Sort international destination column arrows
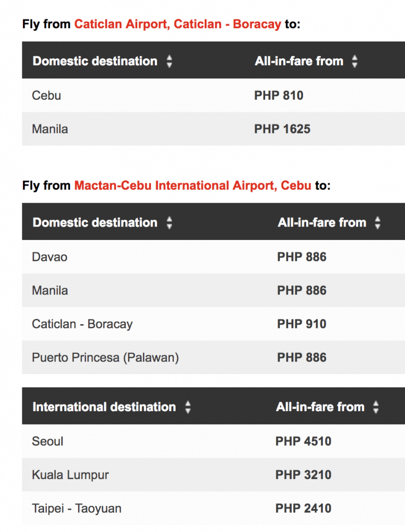405x532 pixels. 188,407
